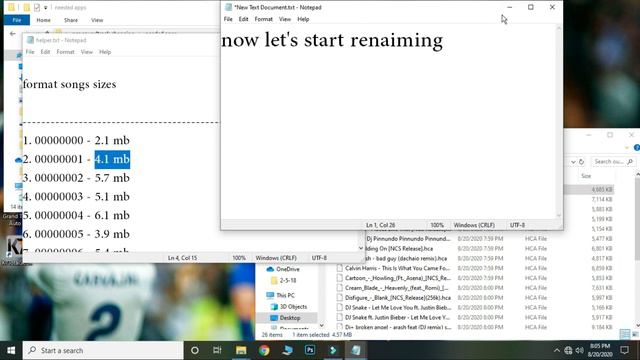
Task: Click line '5. 00000004 - 6.1 mb'
Action: [x=76, y=216]
